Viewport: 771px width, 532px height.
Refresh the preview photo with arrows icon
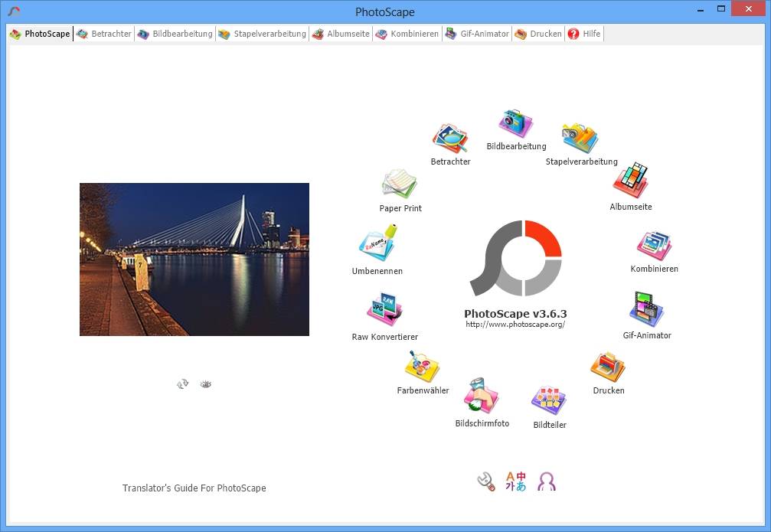click(182, 383)
